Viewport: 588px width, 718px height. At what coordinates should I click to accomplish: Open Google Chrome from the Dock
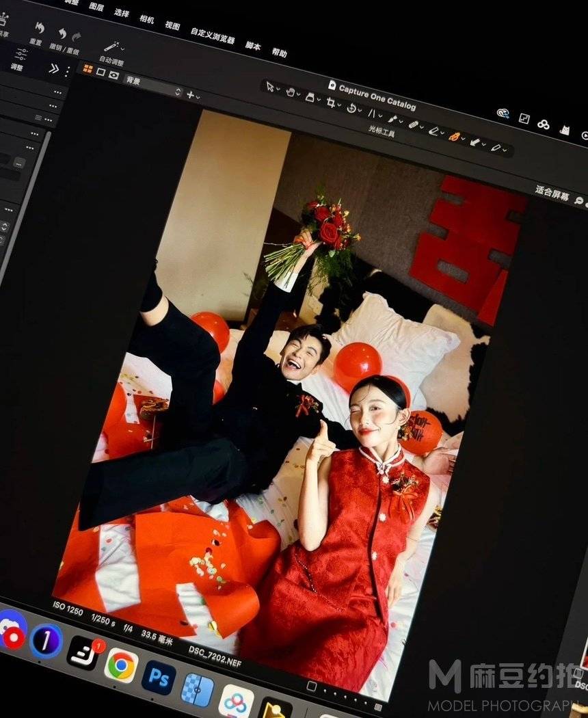coord(121,665)
